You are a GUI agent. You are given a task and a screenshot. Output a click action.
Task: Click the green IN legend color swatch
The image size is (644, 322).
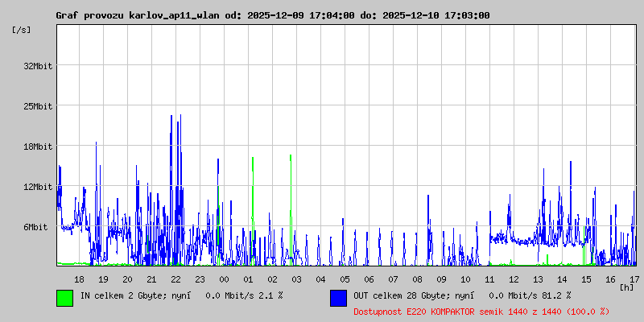point(65,298)
